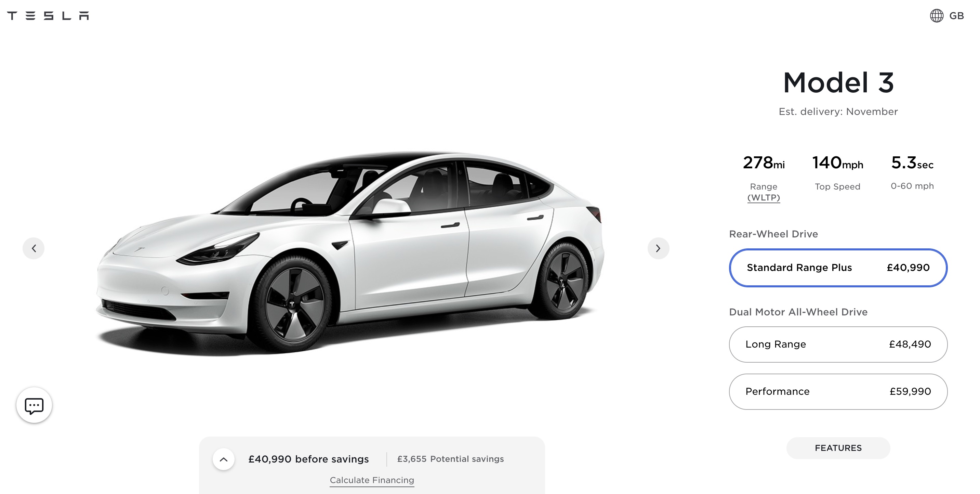This screenshot has height=494, width=980.
Task: Open the region selector globe icon
Action: (937, 16)
